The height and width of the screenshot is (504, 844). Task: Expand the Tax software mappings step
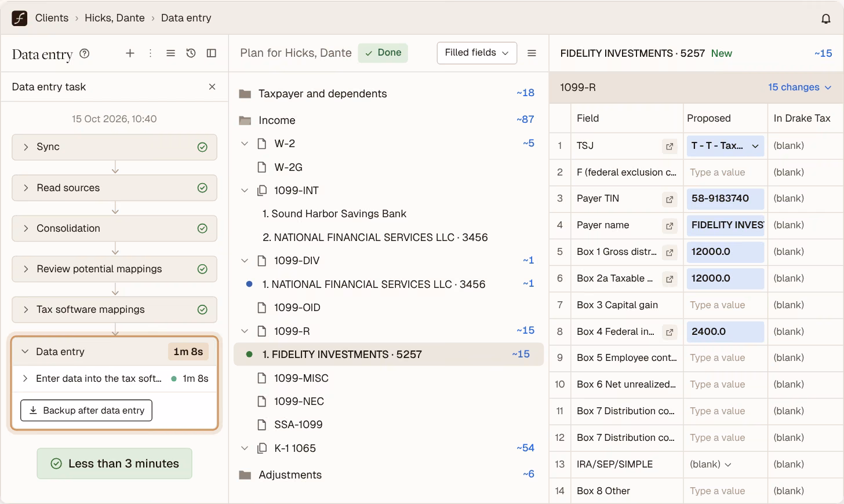click(x=114, y=309)
